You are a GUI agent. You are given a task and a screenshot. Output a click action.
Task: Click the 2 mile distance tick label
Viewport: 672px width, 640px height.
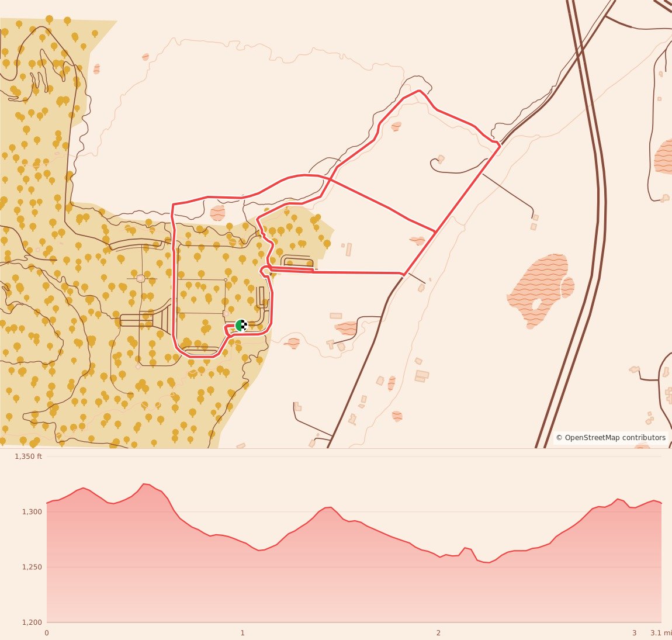[438, 633]
